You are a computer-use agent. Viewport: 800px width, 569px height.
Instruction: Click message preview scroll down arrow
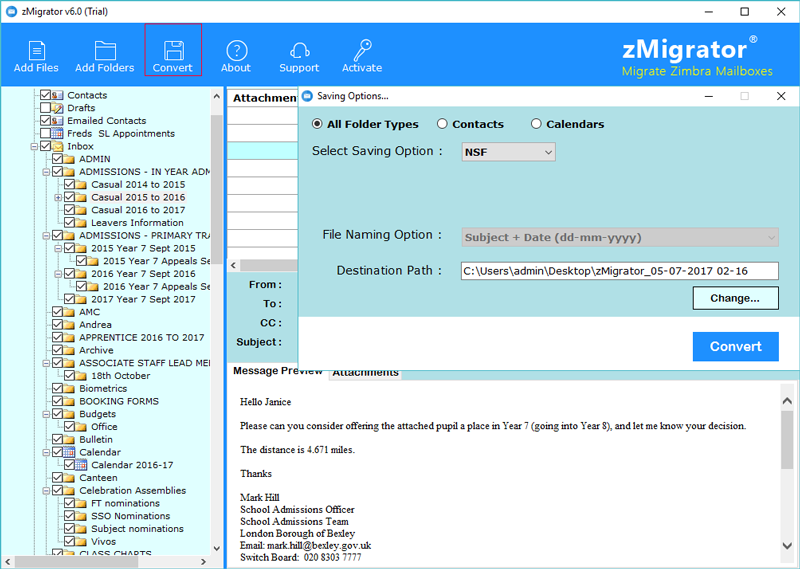pos(787,546)
